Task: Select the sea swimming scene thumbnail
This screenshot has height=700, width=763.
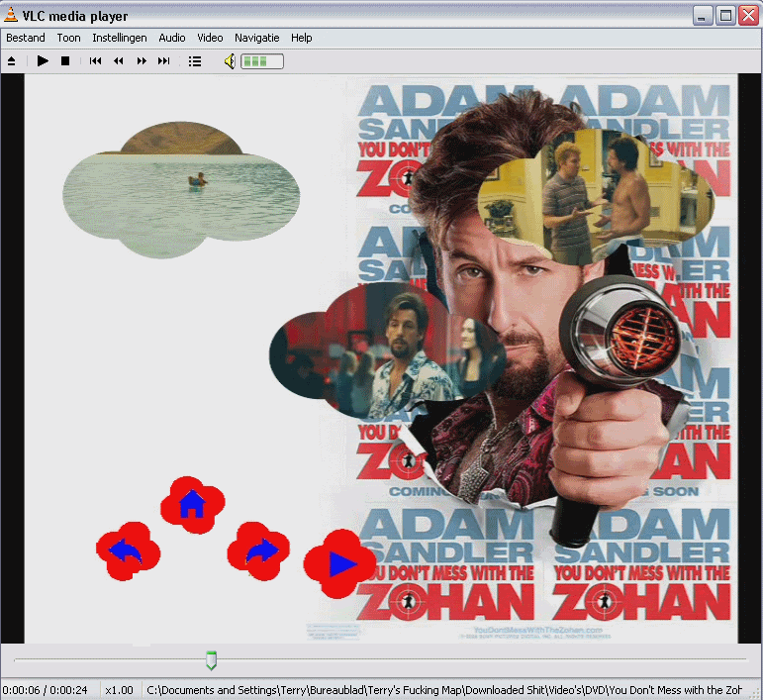Action: [181, 190]
